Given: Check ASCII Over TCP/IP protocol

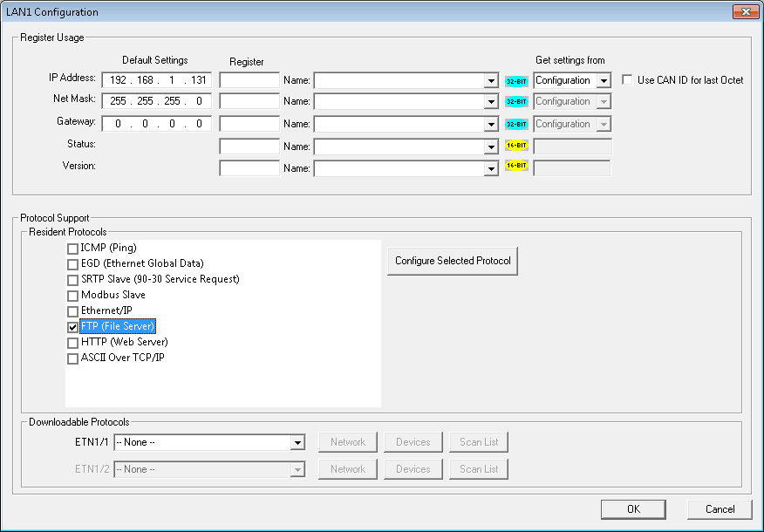Looking at the screenshot, I should pyautogui.click(x=72, y=358).
